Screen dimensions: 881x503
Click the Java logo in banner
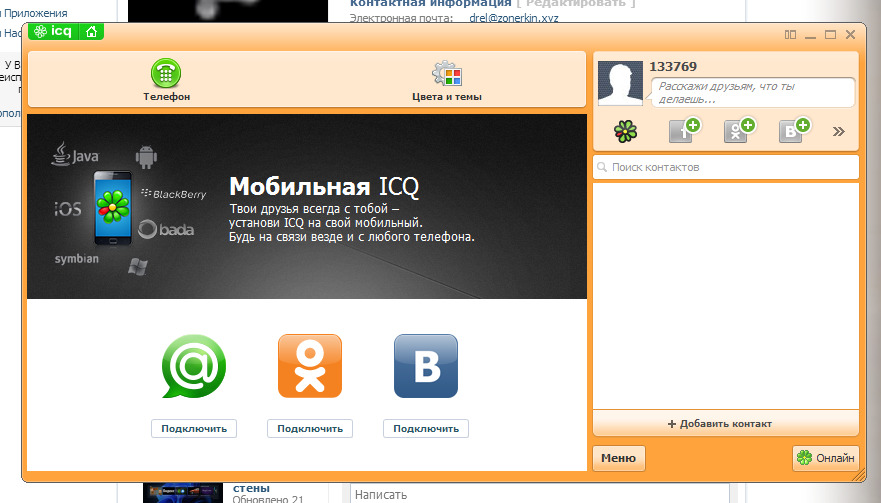pos(75,153)
